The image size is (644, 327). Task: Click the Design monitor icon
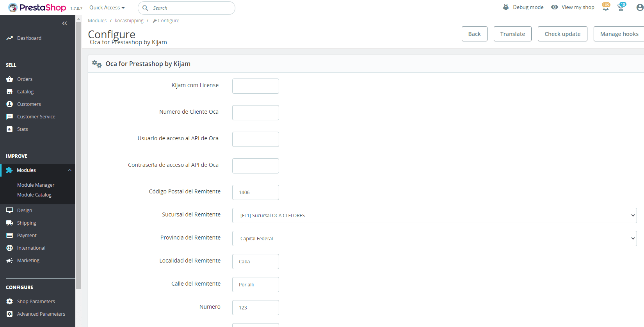(x=10, y=210)
